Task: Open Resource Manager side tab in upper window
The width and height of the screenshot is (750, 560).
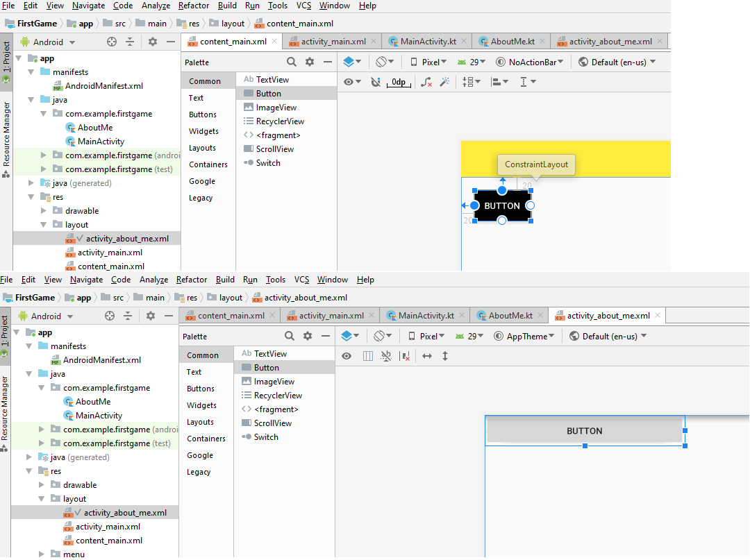Action: pos(6,139)
